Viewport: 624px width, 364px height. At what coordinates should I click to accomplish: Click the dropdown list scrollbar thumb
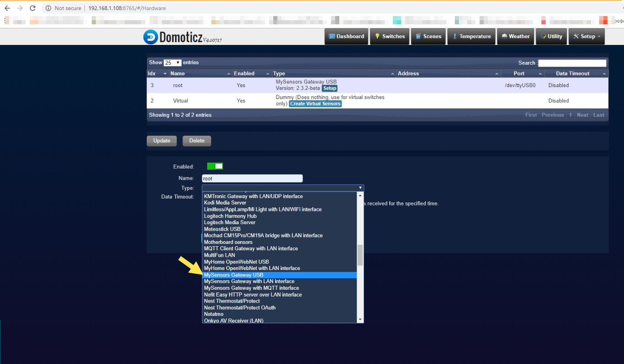click(360, 255)
